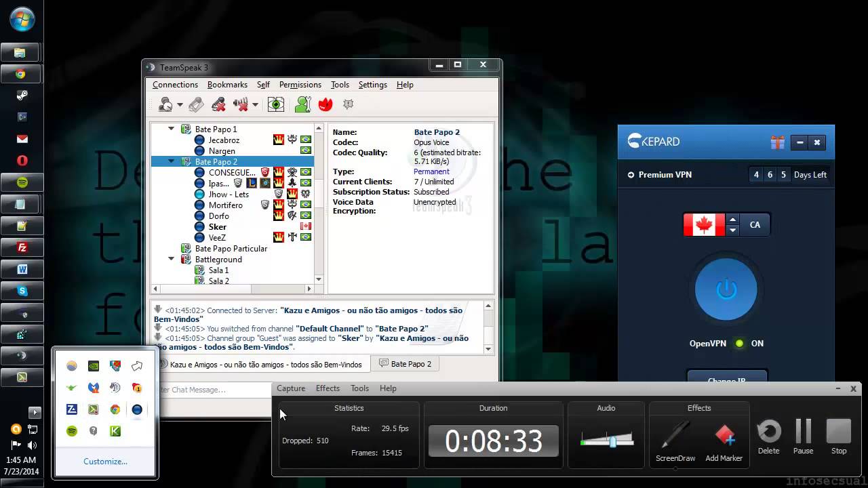Click the chat log scrollbar up arrow

click(488, 306)
